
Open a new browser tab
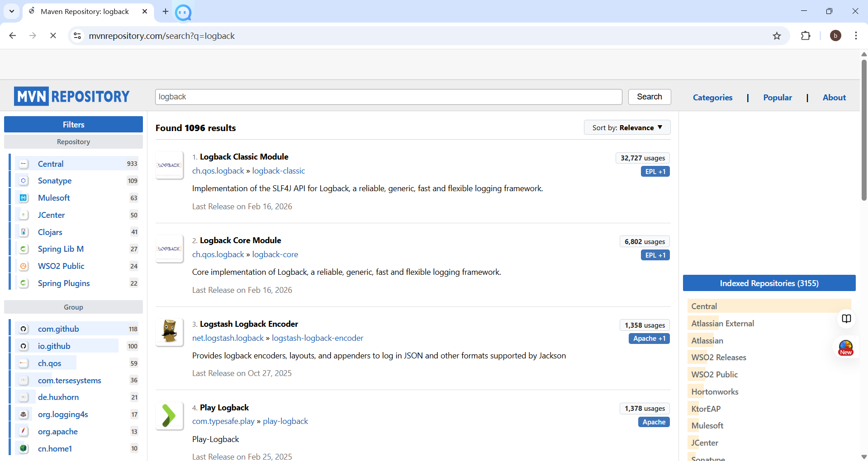pos(166,11)
